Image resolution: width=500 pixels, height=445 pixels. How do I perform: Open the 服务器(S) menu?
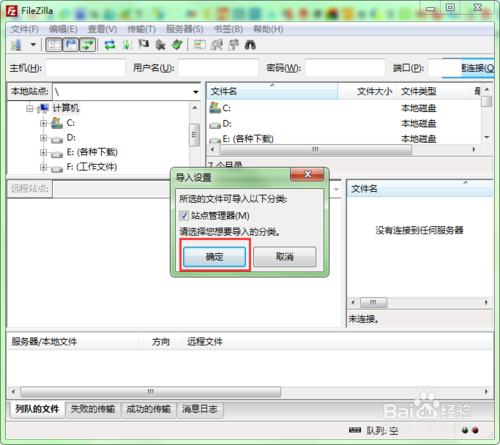[x=184, y=29]
